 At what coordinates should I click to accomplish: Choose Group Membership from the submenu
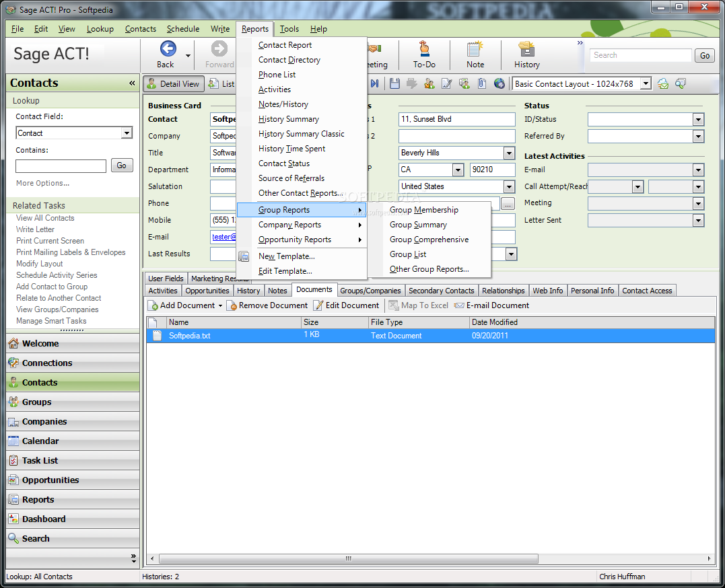429,210
